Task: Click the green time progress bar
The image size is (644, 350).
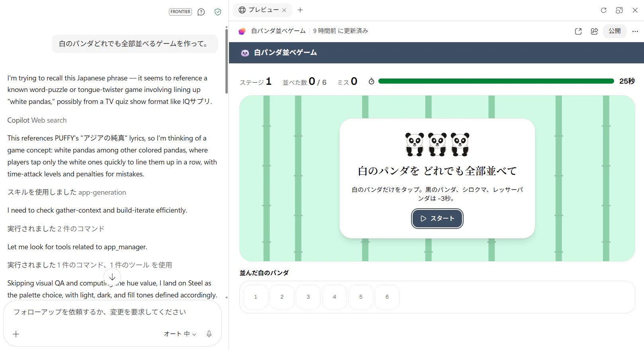Action: click(496, 81)
